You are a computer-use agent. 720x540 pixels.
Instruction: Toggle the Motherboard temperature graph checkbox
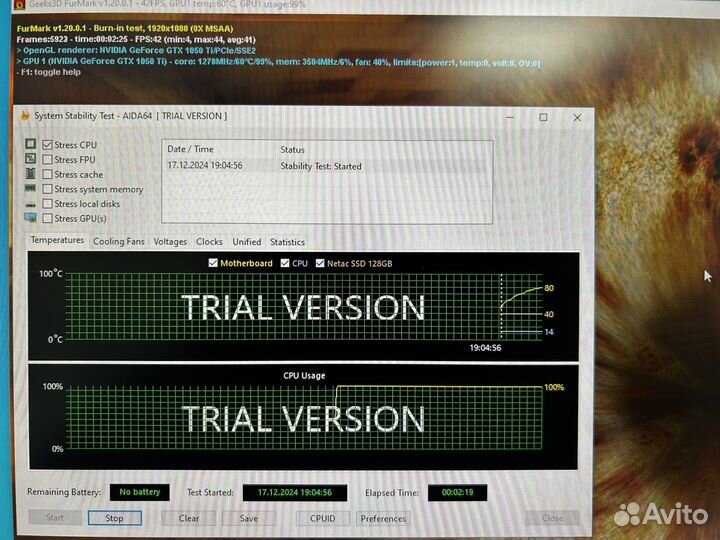click(213, 263)
